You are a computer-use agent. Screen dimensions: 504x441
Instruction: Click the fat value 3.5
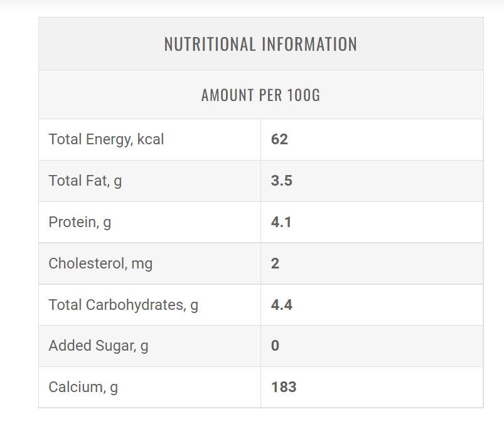282,181
